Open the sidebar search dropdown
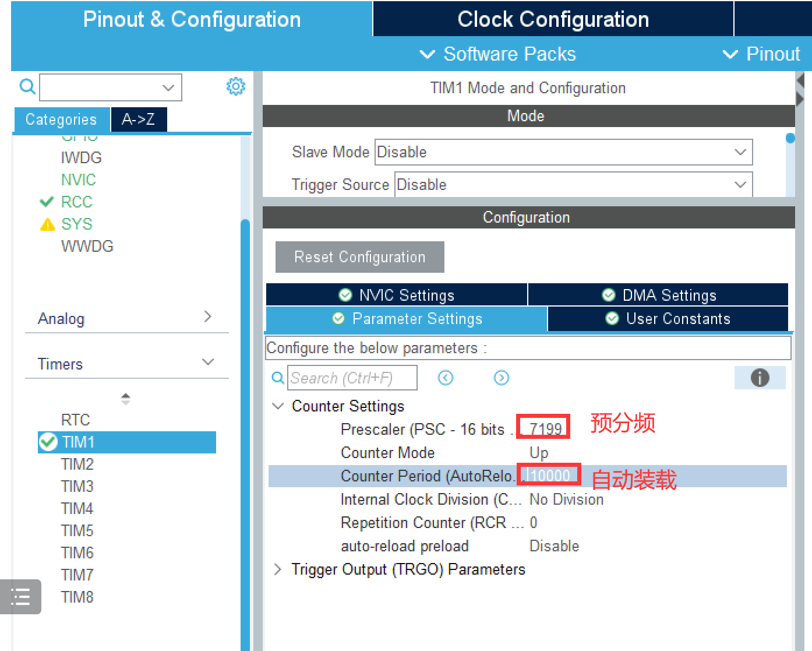Screen dimensions: 812x651 (168, 87)
